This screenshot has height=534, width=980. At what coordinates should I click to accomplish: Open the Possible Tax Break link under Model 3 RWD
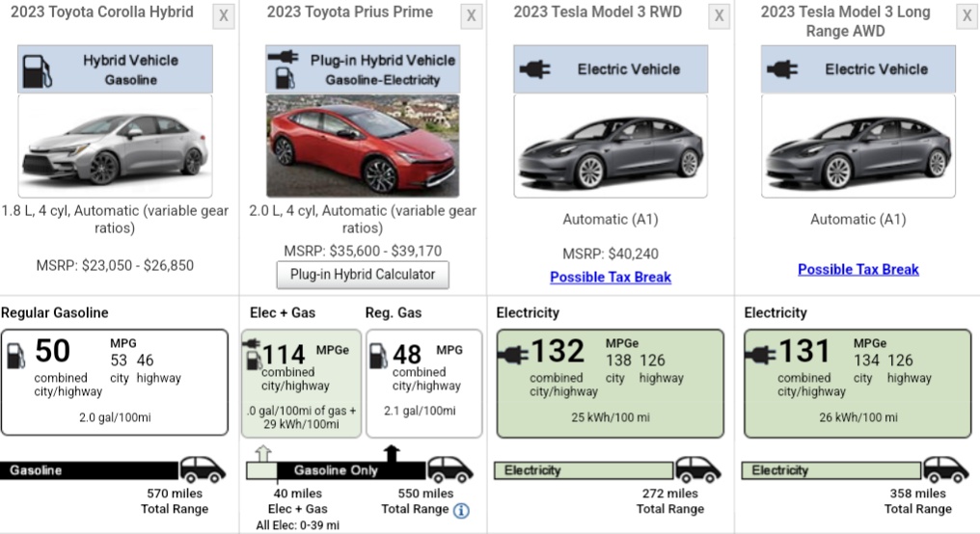pos(611,278)
